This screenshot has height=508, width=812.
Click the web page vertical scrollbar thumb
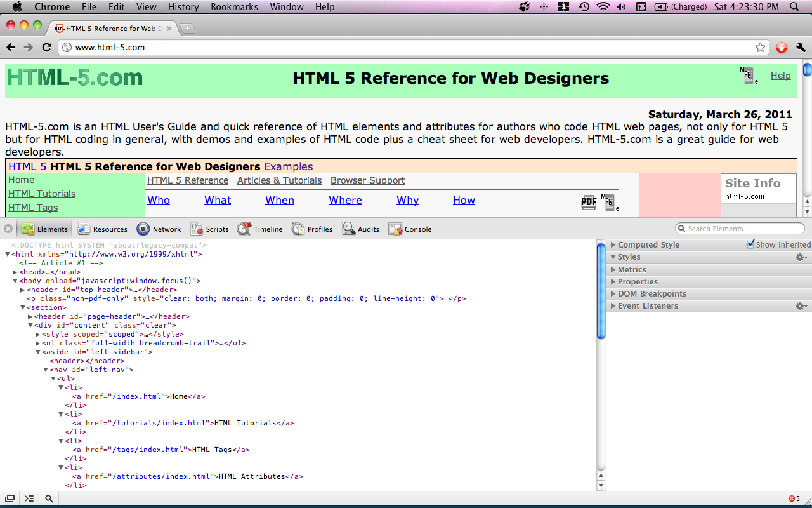coord(807,69)
